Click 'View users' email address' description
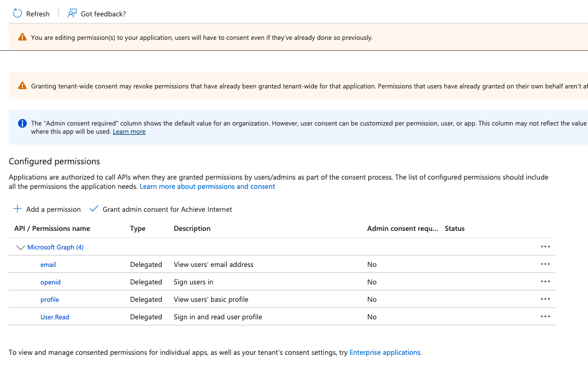Image resolution: width=588 pixels, height=375 pixels. pyautogui.click(x=213, y=265)
